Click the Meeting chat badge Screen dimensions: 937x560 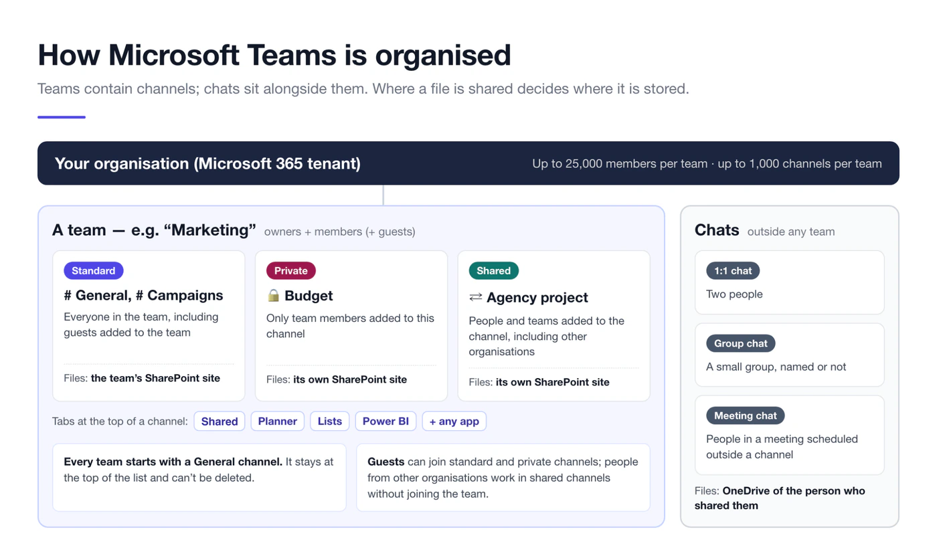[745, 415]
